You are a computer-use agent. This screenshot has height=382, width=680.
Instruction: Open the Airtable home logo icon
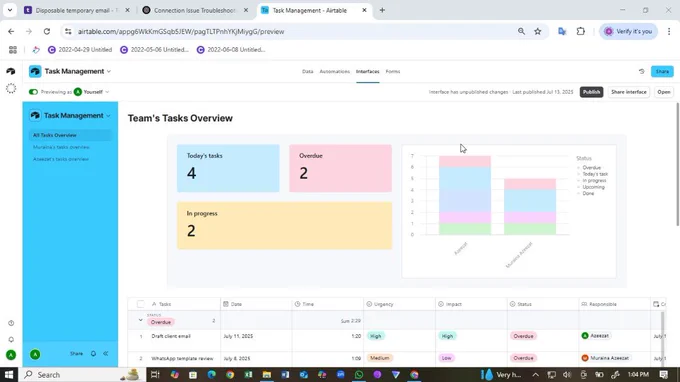tap(11, 71)
